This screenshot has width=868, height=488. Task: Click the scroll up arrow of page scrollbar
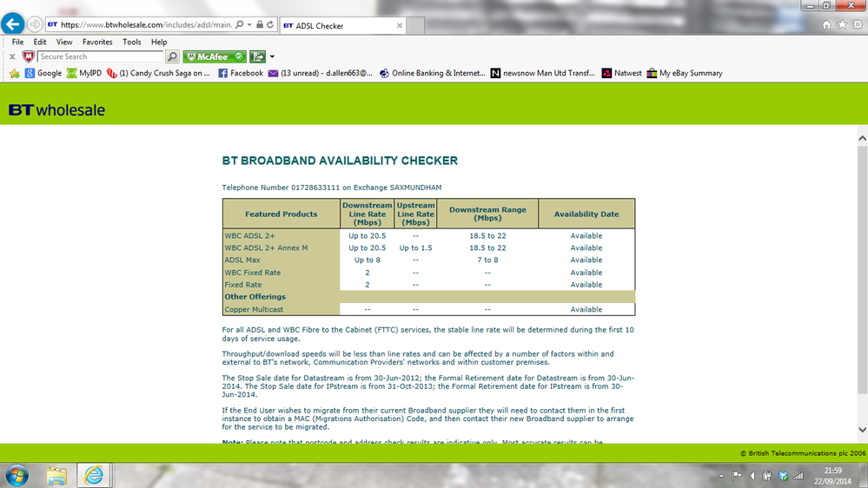click(862, 138)
